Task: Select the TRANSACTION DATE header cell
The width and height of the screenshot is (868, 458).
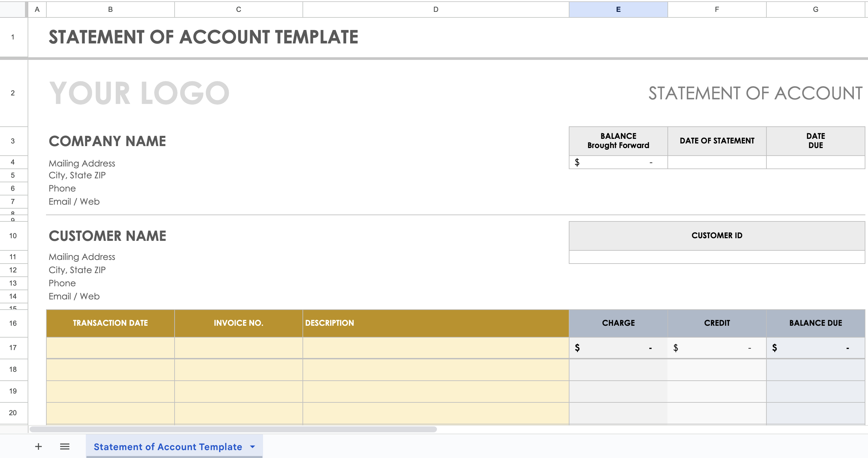Action: [x=110, y=323]
